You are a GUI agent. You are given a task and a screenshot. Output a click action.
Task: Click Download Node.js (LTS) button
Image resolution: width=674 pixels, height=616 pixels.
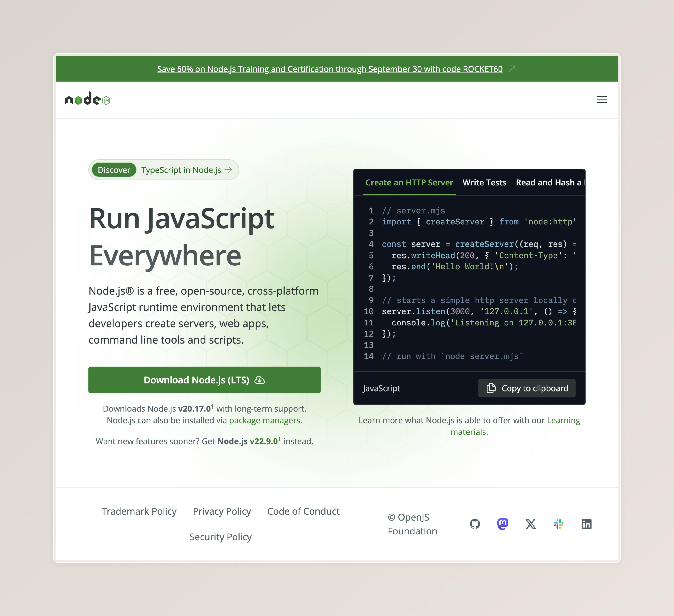click(x=204, y=380)
